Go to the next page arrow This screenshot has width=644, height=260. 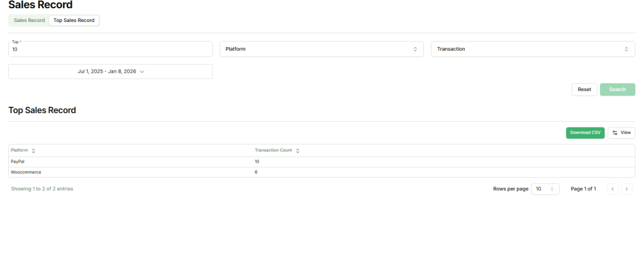[626, 189]
